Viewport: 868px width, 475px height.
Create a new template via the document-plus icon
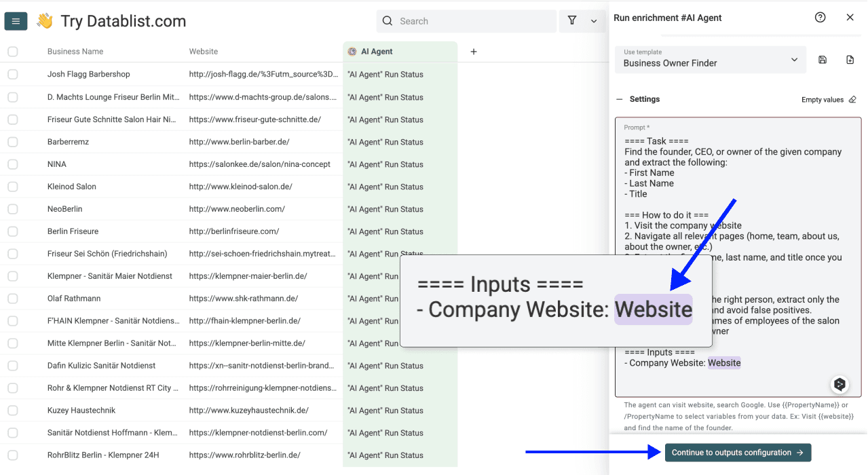coord(850,60)
